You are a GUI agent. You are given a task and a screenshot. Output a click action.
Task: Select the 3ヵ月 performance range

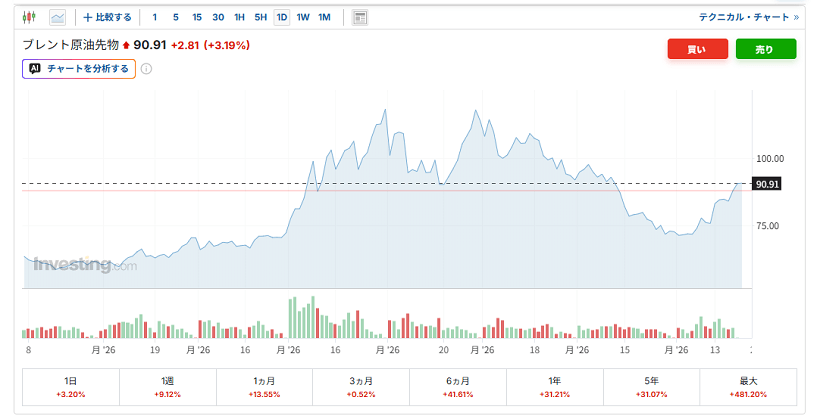click(361, 387)
